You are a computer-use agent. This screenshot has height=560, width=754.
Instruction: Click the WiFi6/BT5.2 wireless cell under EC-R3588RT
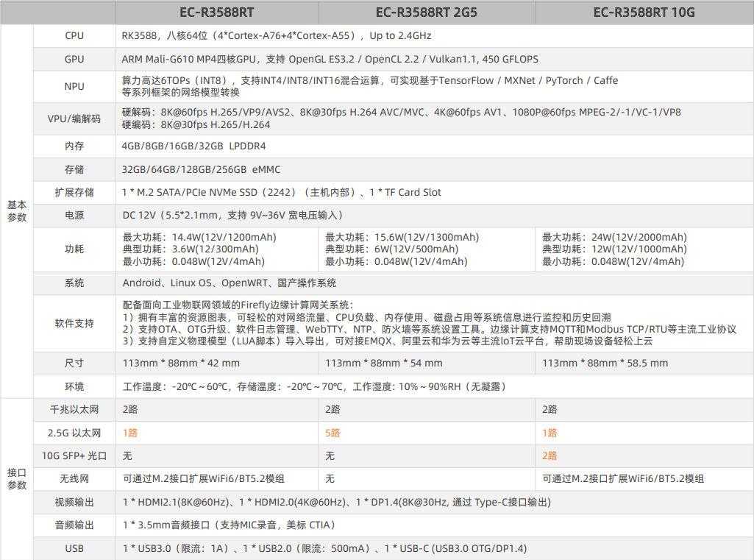pos(206,479)
